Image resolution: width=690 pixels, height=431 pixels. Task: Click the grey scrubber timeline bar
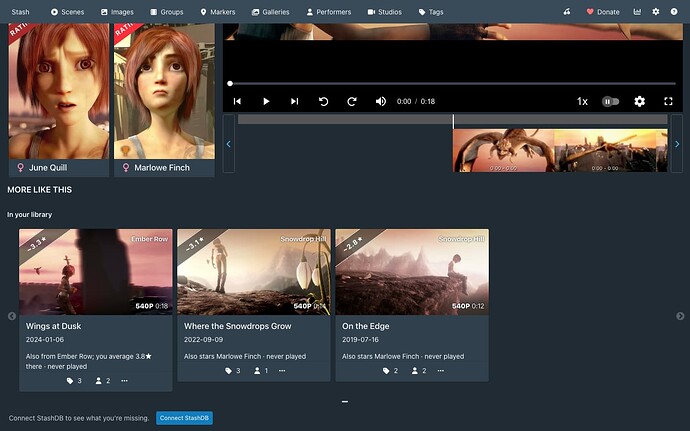click(452, 119)
